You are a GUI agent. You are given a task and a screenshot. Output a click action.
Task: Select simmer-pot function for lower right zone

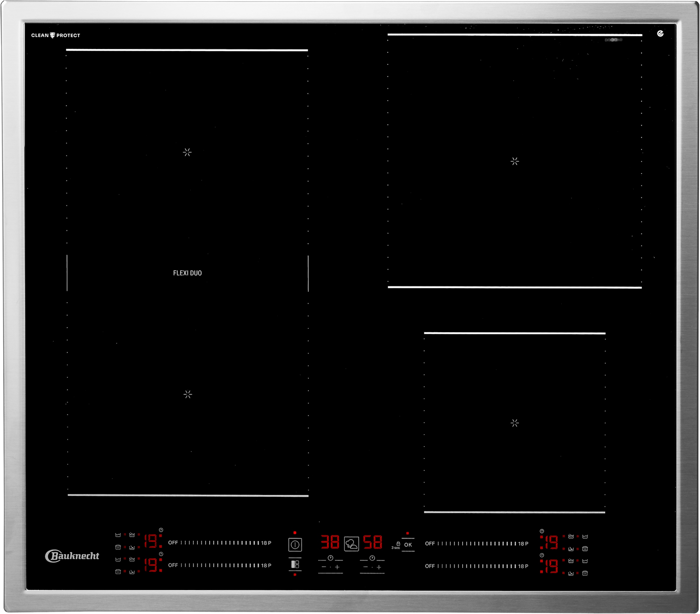click(x=585, y=561)
